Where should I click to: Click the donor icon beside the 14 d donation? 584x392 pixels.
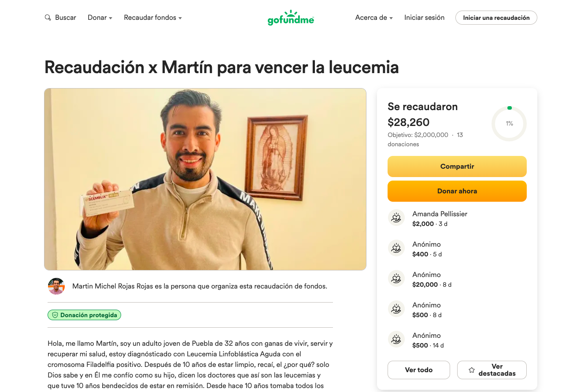(396, 339)
